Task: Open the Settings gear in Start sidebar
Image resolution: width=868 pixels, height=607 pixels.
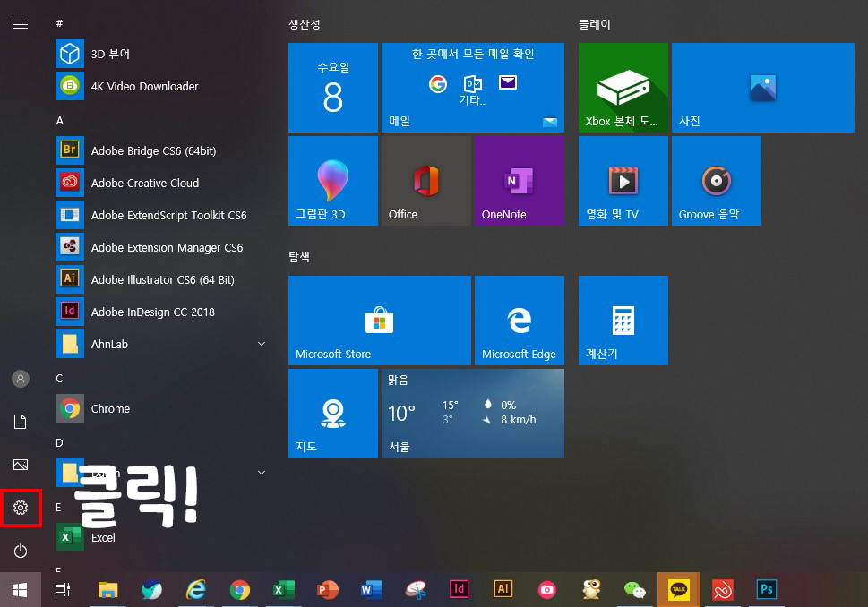Action: pyautogui.click(x=21, y=508)
